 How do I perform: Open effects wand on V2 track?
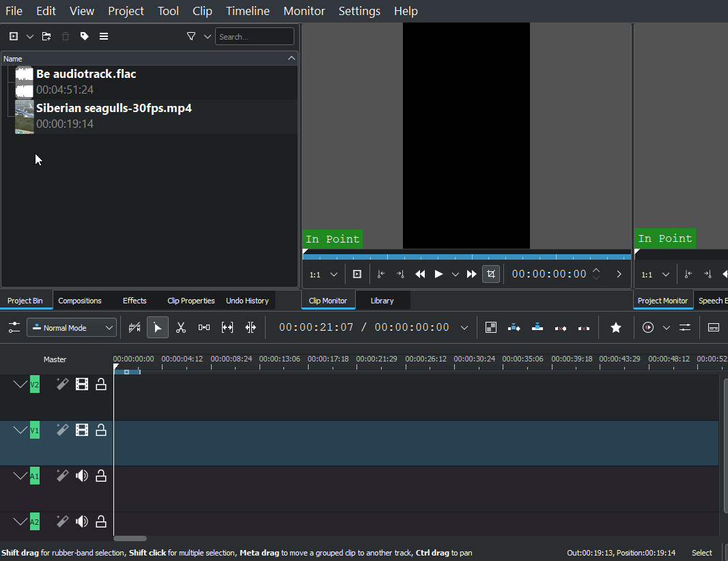tap(62, 385)
